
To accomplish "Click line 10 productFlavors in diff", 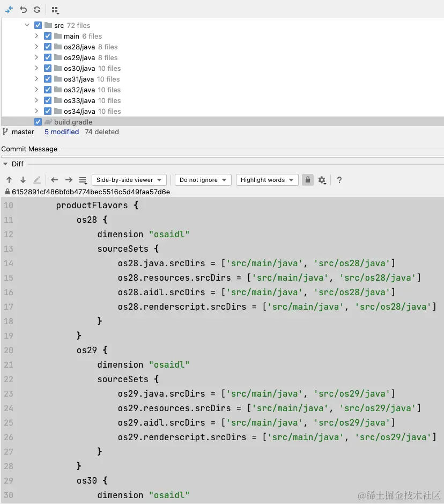I will point(97,206).
